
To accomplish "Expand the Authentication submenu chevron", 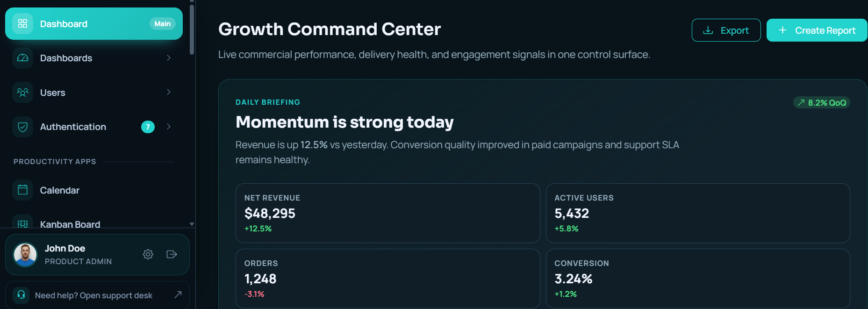I will click(x=169, y=127).
